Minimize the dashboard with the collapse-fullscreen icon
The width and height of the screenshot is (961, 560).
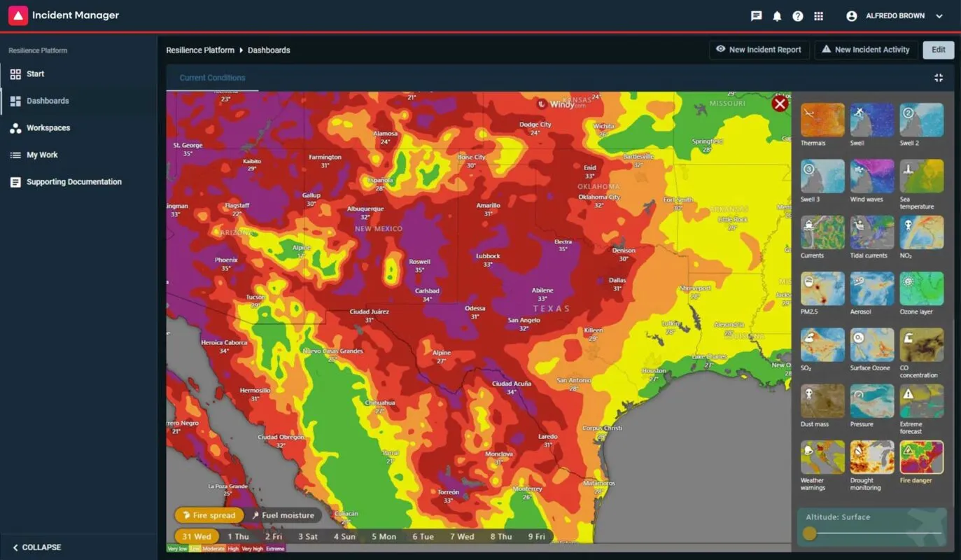point(939,78)
